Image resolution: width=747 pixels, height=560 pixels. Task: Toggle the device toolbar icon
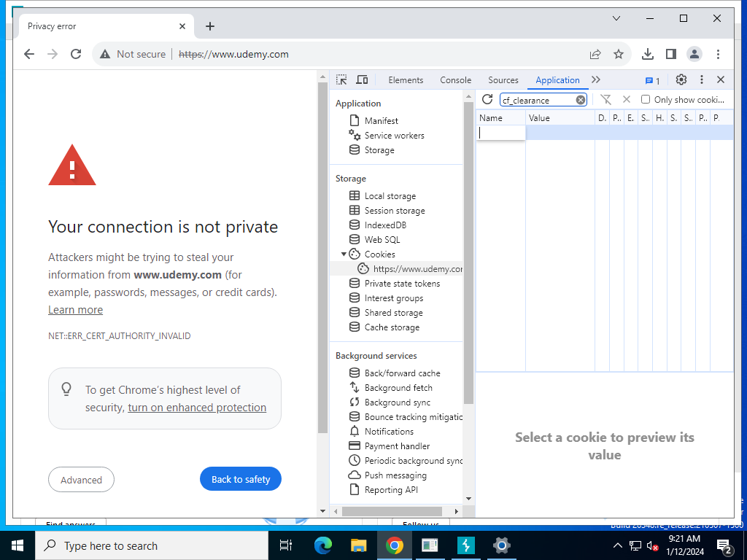tap(362, 79)
